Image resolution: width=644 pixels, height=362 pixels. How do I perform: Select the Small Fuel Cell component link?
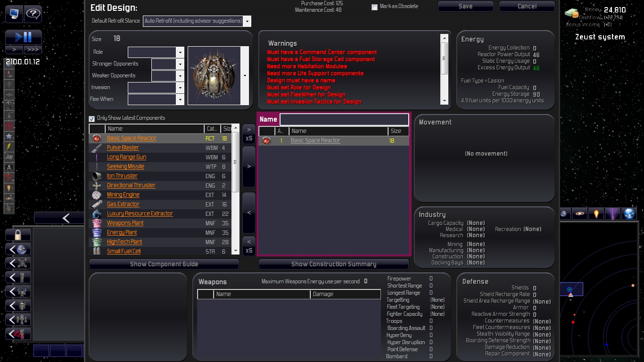click(124, 251)
